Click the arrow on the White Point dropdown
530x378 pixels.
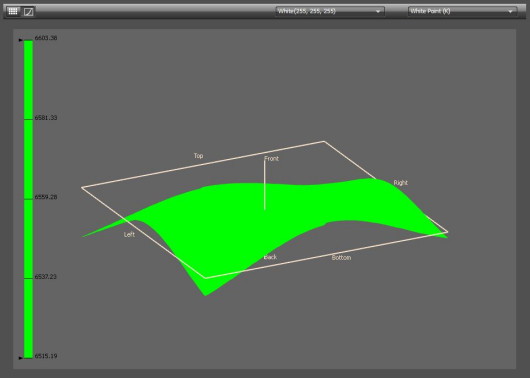click(x=510, y=12)
